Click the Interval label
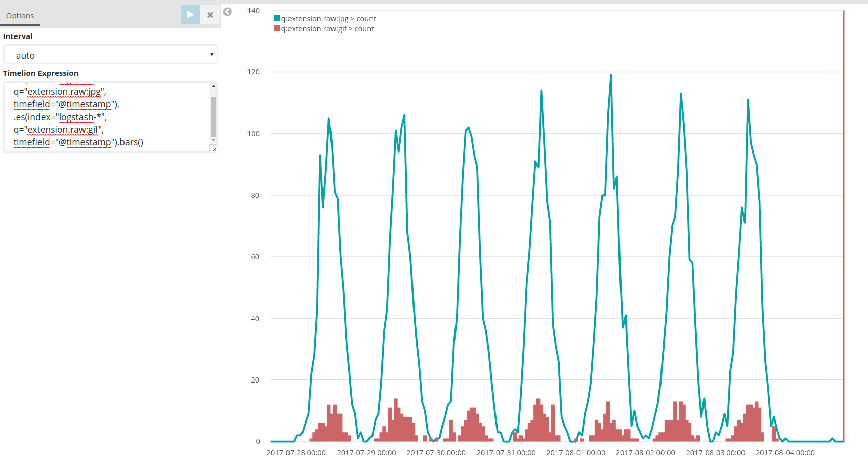 18,36
